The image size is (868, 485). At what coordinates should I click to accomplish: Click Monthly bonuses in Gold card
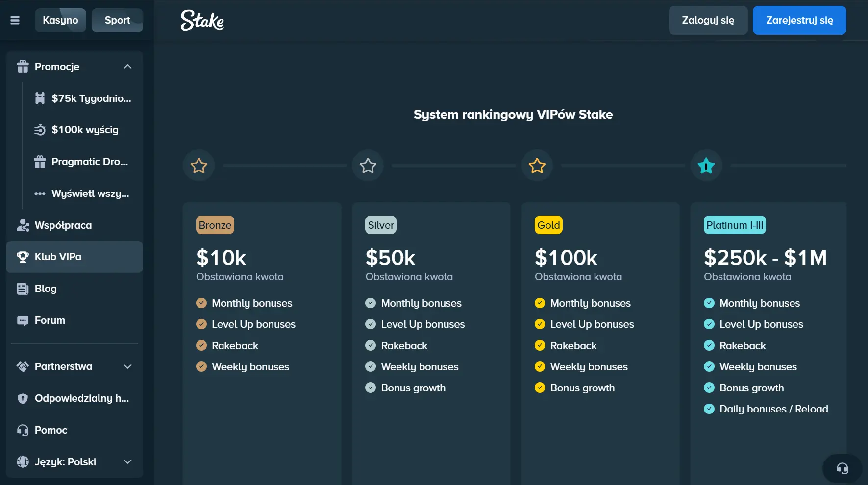591,303
